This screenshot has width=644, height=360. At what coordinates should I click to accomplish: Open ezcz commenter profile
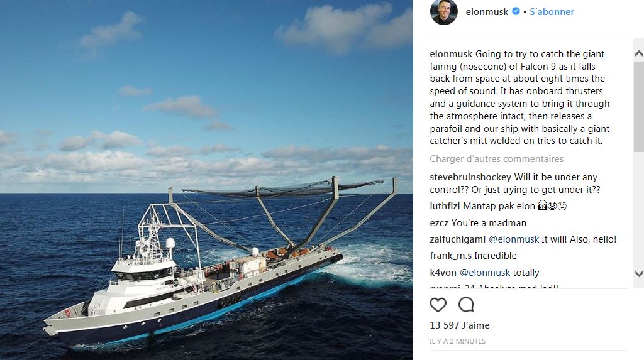pyautogui.click(x=439, y=223)
